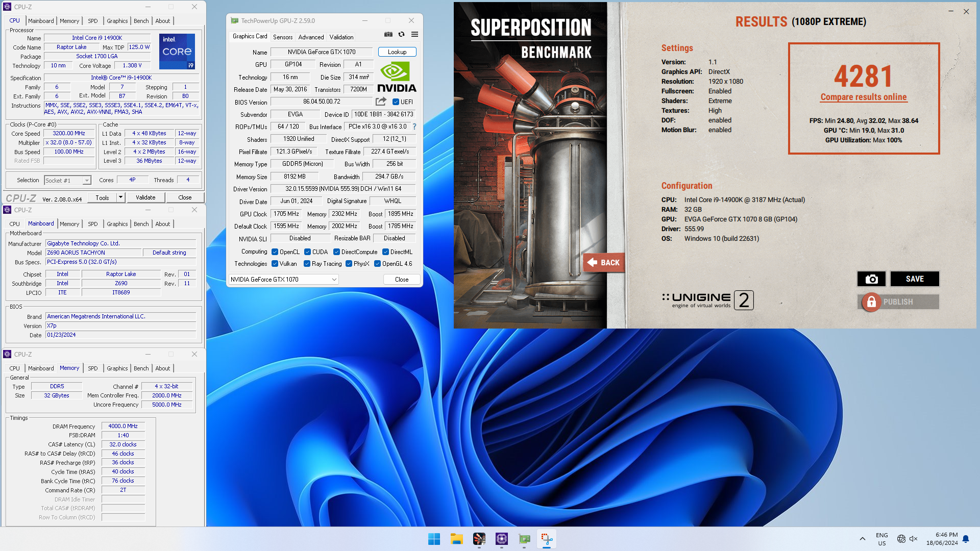Toggle the OpenCL checkbox
This screenshot has width=980, height=551.
pos(275,252)
